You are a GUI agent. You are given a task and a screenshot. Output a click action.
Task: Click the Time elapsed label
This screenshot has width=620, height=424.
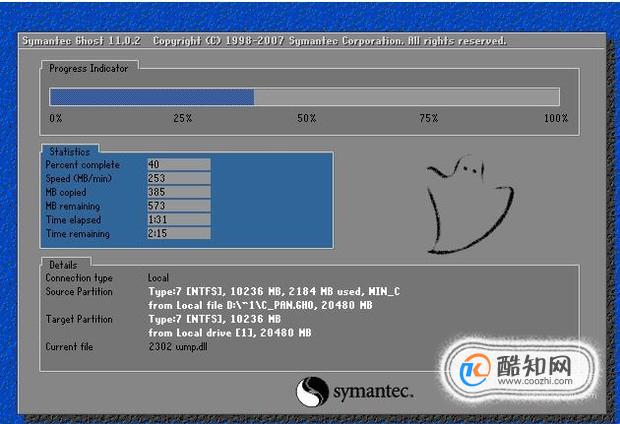coord(73,220)
